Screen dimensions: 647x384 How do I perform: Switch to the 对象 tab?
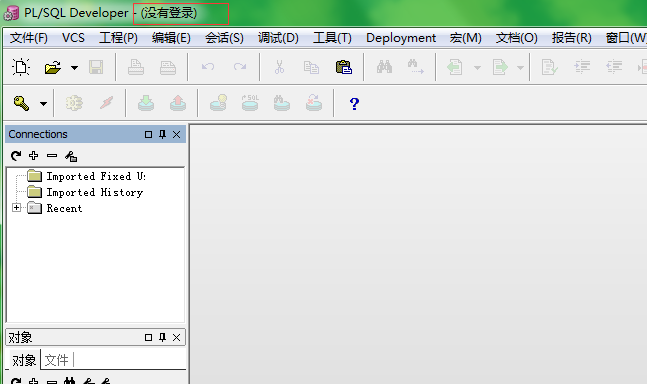point(24,360)
